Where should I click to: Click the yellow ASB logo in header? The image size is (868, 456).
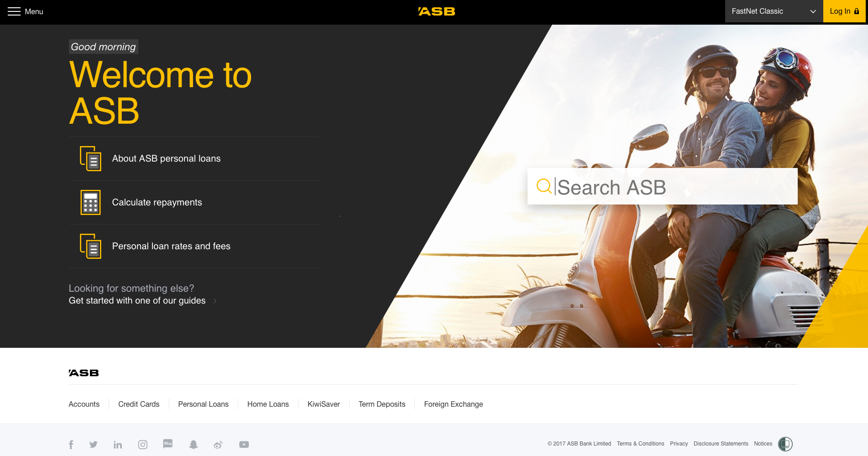coord(437,11)
